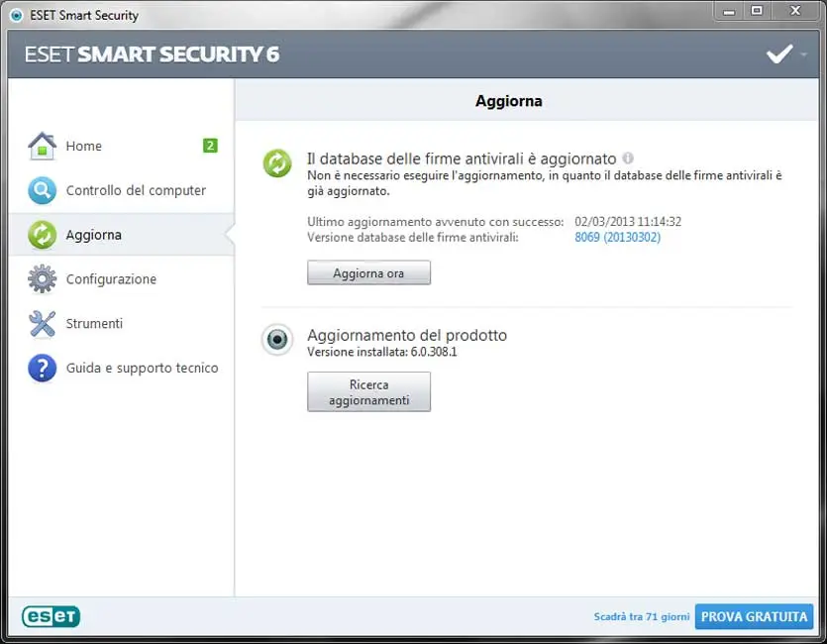Click the green Aggiorna sidebar icon
The width and height of the screenshot is (827, 644).
(x=43, y=235)
